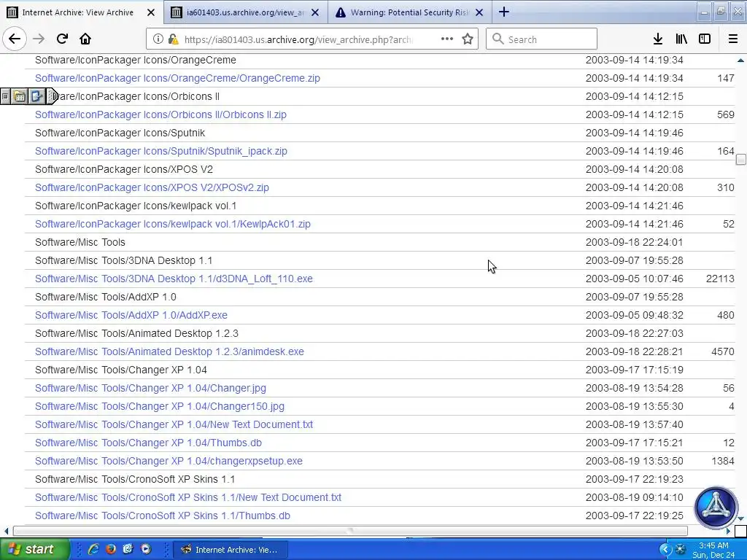The width and height of the screenshot is (747, 560).
Task: Select Internet Archive taskbar button
Action: click(230, 550)
